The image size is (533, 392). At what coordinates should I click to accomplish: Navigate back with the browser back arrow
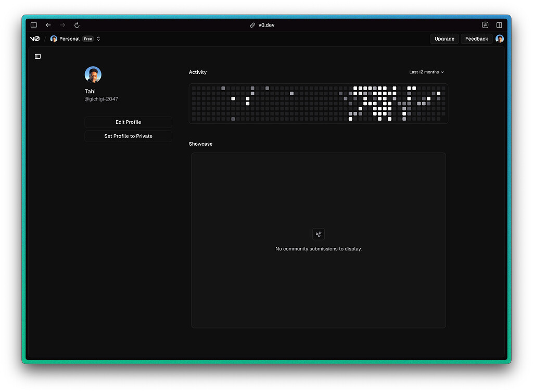coord(48,24)
